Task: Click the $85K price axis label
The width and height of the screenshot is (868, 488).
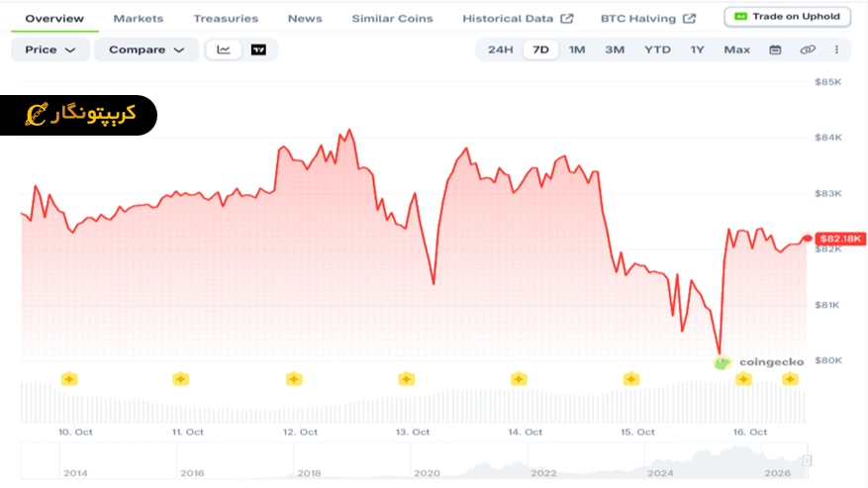Action: (x=828, y=82)
